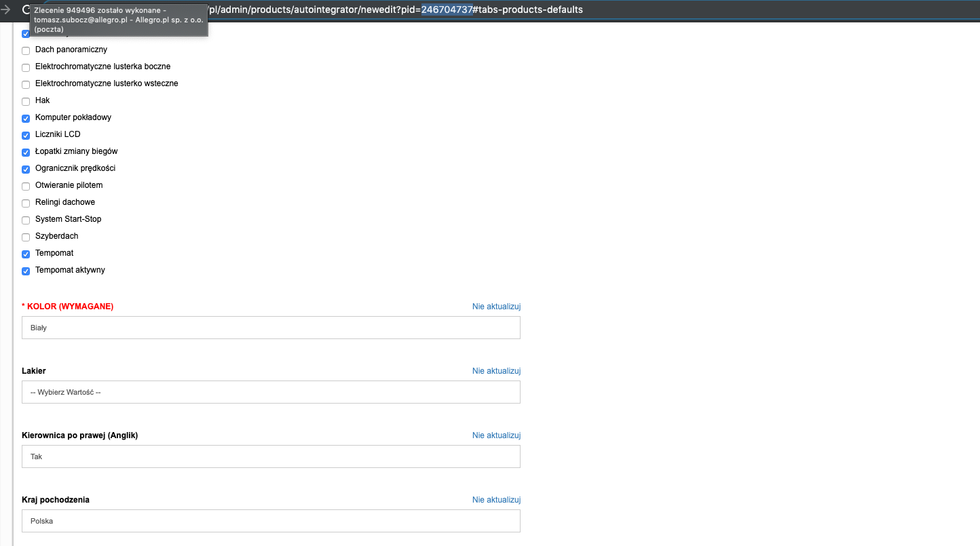Uncheck Łopatki zmiany biegów

[26, 153]
